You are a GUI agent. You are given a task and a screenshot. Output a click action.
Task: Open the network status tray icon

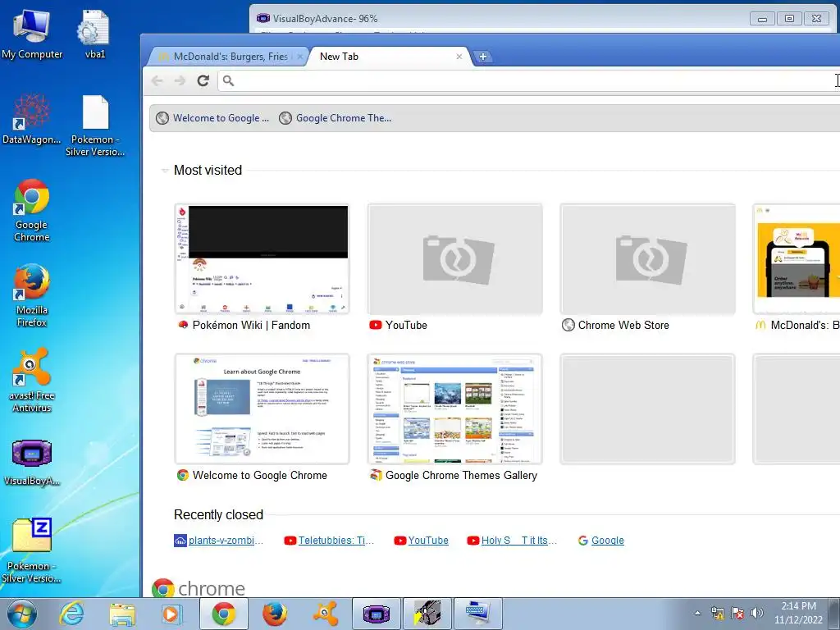(x=717, y=614)
